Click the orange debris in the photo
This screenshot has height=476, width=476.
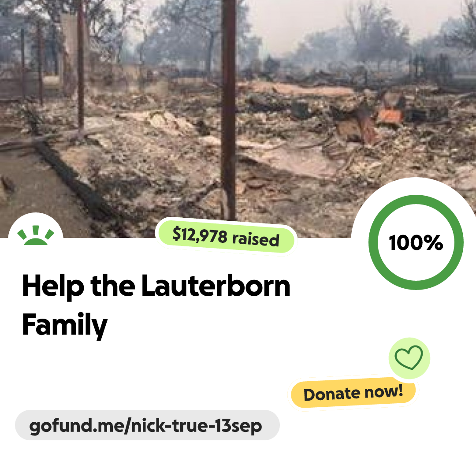[390, 115]
